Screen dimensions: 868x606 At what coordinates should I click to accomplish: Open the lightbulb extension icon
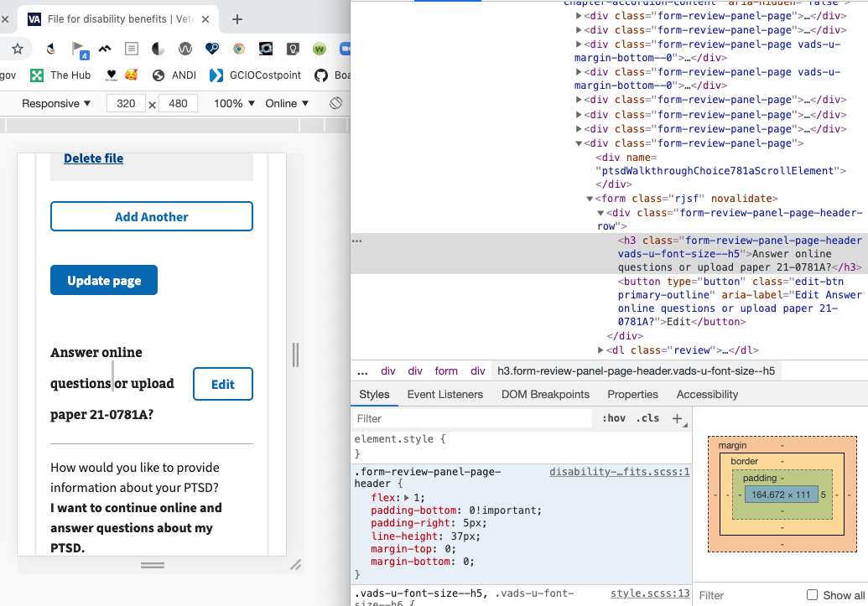point(292,49)
